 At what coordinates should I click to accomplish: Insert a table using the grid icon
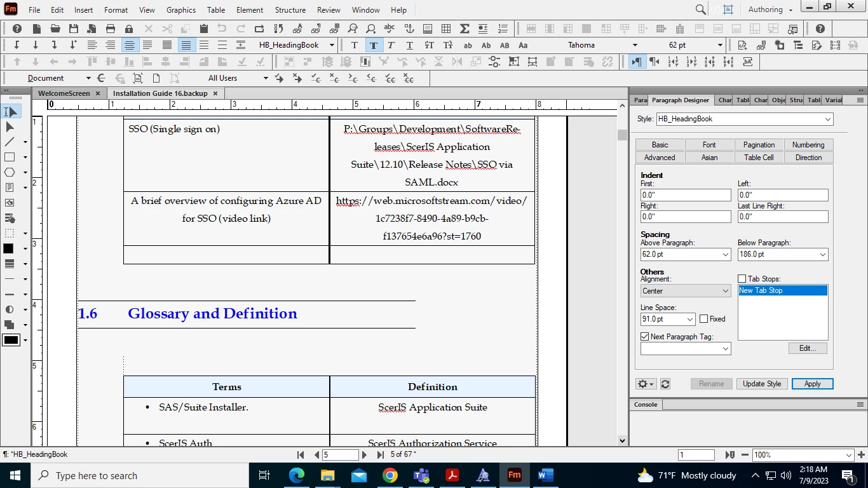(x=446, y=29)
